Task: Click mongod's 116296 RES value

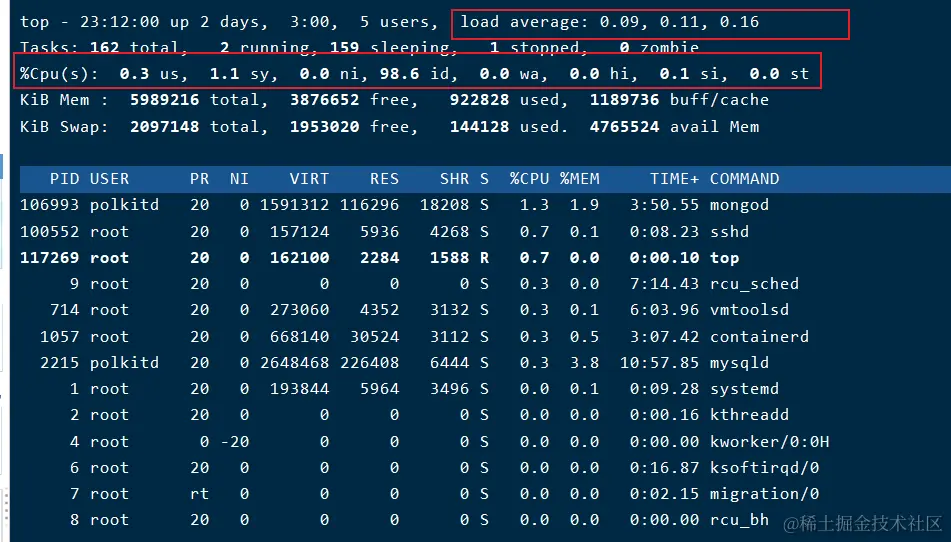Action: [369, 205]
